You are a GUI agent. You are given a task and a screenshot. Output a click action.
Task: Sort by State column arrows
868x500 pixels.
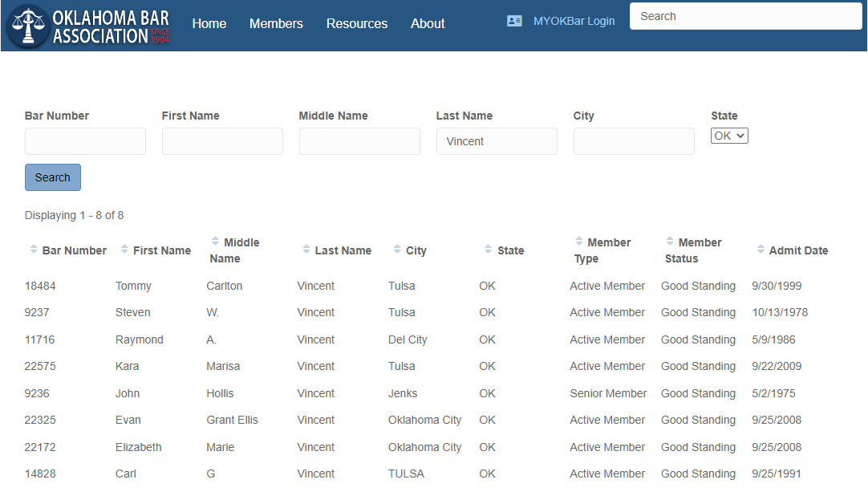(488, 250)
